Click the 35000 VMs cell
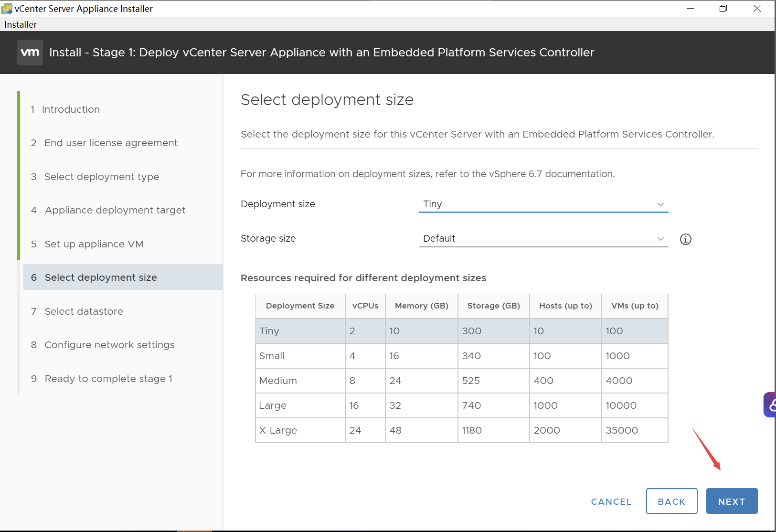The image size is (776, 532). [635, 430]
